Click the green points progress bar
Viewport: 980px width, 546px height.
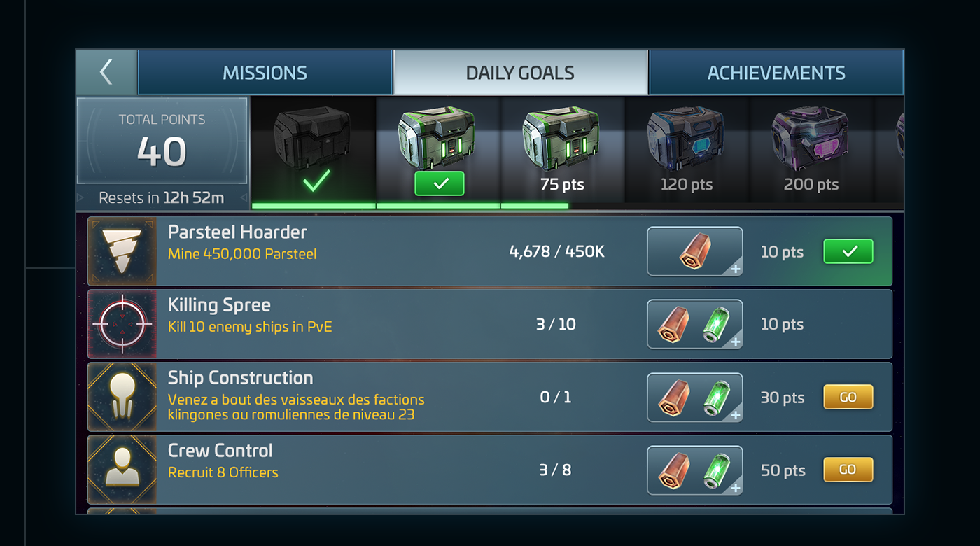pos(410,206)
